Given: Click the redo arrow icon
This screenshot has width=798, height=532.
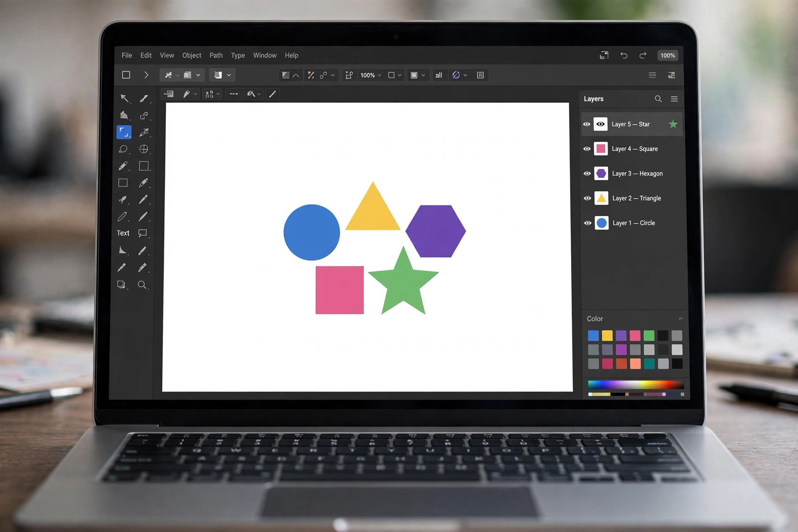Looking at the screenshot, I should pyautogui.click(x=643, y=55).
